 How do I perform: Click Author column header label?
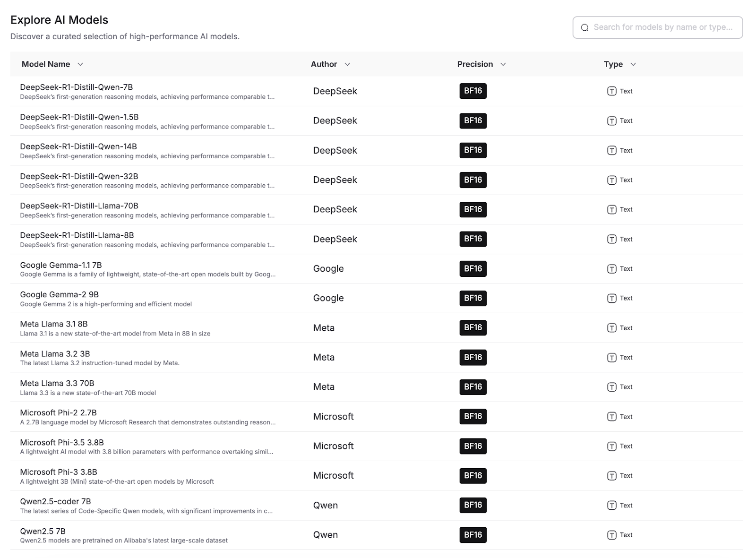pyautogui.click(x=324, y=64)
